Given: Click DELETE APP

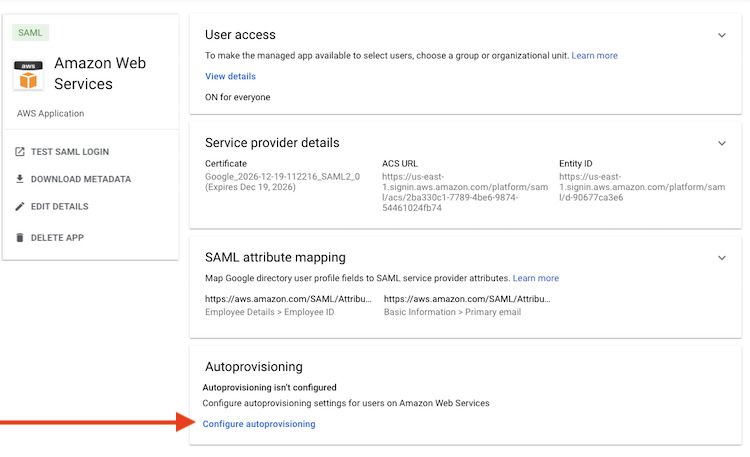Looking at the screenshot, I should pyautogui.click(x=57, y=237).
